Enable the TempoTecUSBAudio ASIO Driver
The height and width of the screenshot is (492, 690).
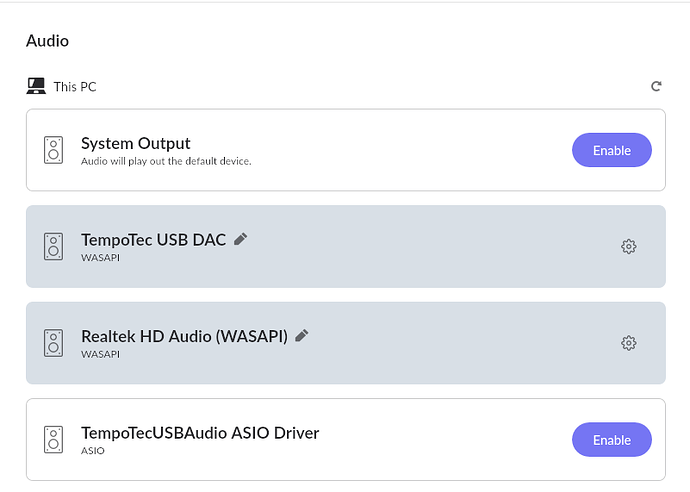(612, 440)
